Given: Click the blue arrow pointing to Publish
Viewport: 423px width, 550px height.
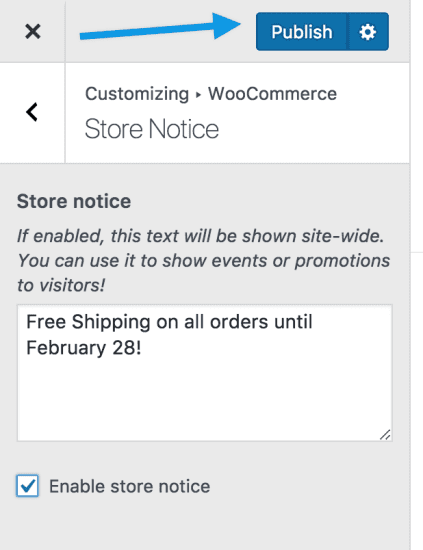Looking at the screenshot, I should point(160,27).
